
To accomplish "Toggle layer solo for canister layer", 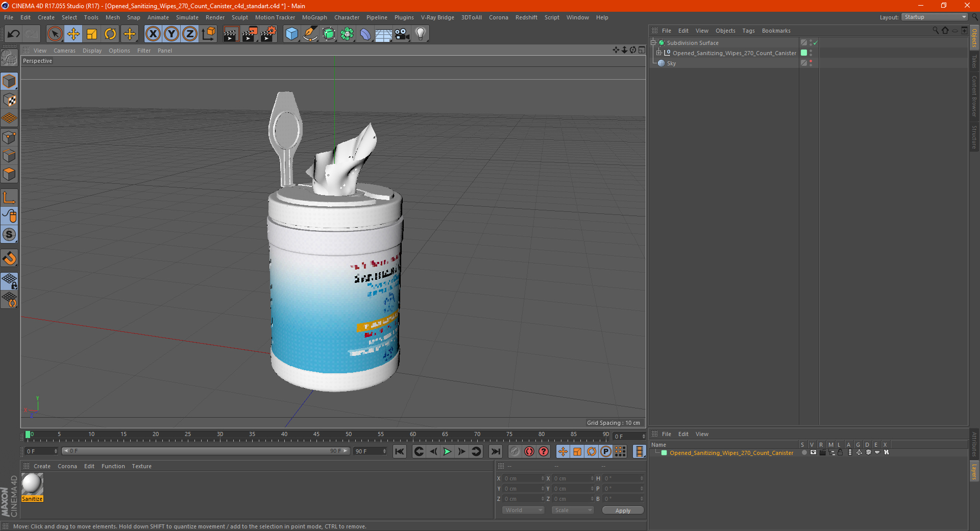I will [804, 452].
